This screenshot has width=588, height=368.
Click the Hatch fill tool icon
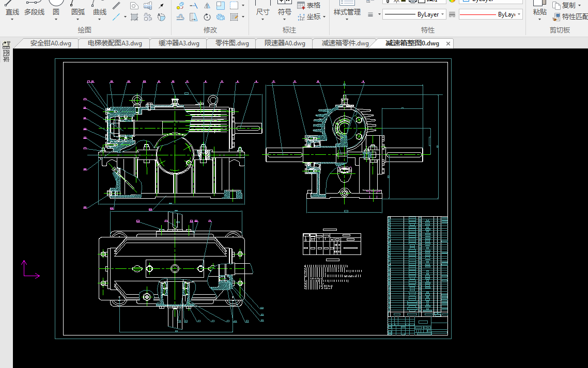tap(134, 17)
